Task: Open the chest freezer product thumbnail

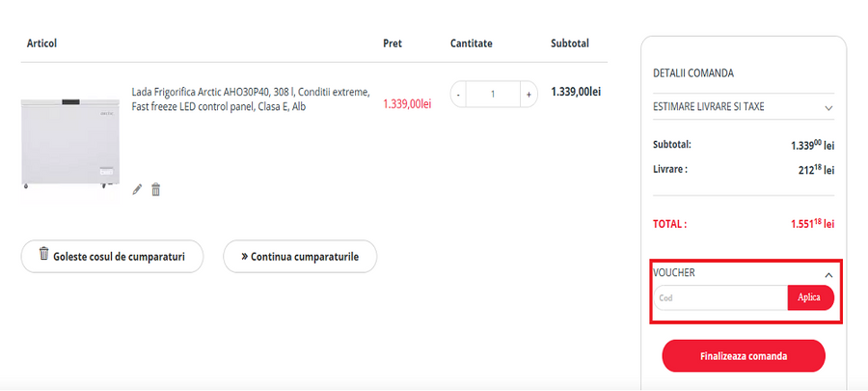Action: (x=69, y=142)
